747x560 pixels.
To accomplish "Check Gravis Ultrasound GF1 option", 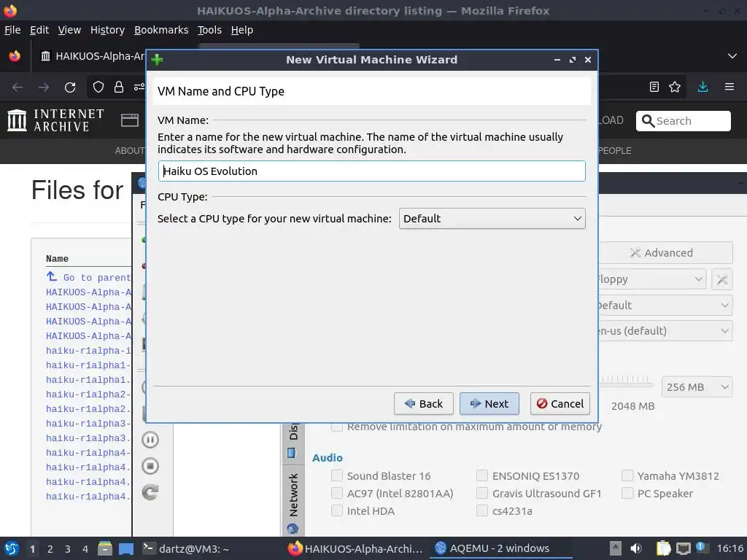I will pyautogui.click(x=482, y=494).
